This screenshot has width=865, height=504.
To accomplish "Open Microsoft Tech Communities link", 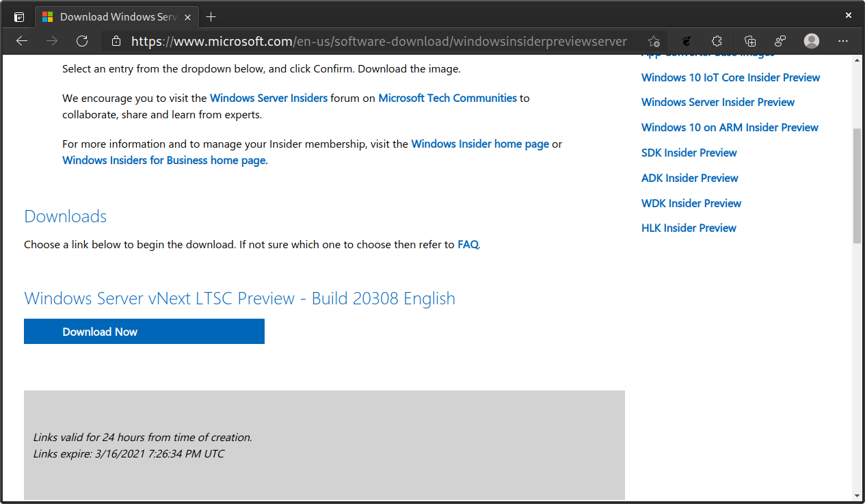I will coord(448,98).
